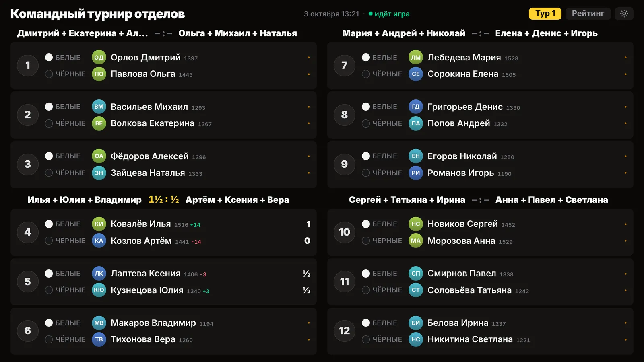
Task: Select player name Попов Андрей
Action: point(459,123)
